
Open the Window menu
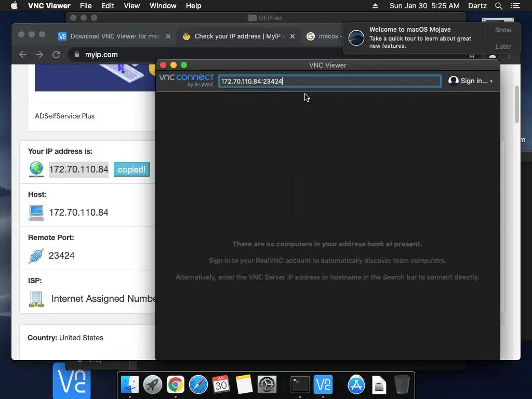pyautogui.click(x=163, y=6)
